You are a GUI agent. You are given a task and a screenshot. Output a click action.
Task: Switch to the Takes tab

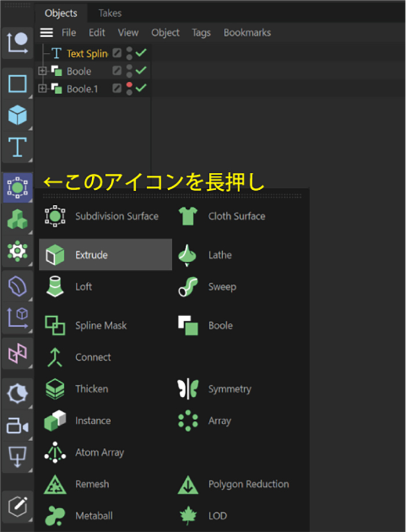point(110,13)
